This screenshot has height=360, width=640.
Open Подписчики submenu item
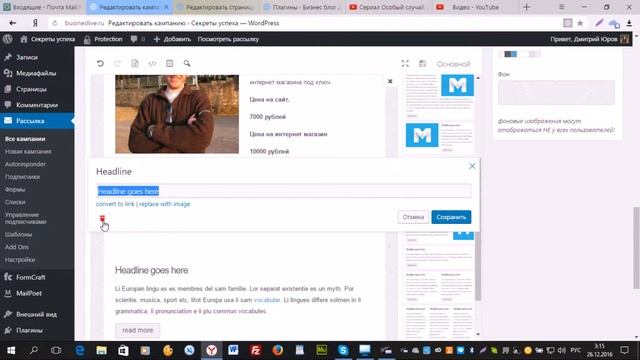click(x=22, y=177)
